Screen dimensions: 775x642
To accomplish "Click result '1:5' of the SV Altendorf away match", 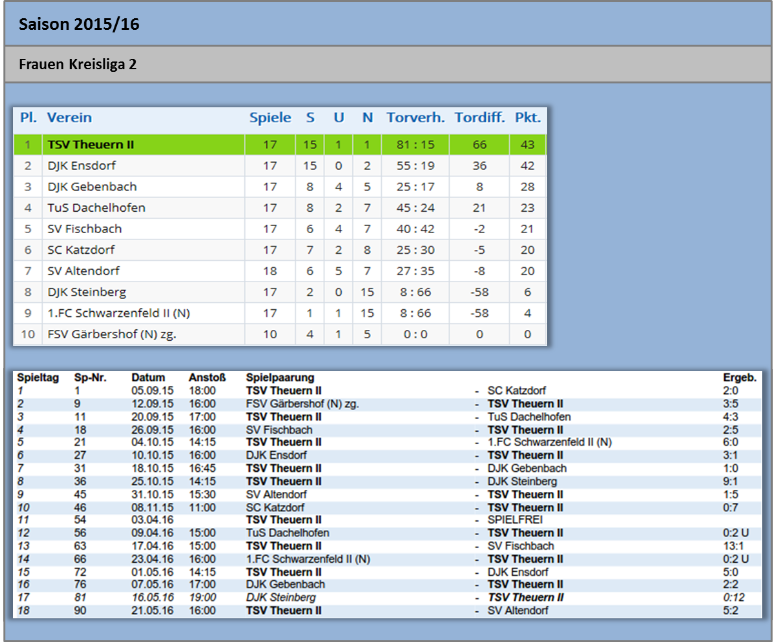I will [731, 495].
